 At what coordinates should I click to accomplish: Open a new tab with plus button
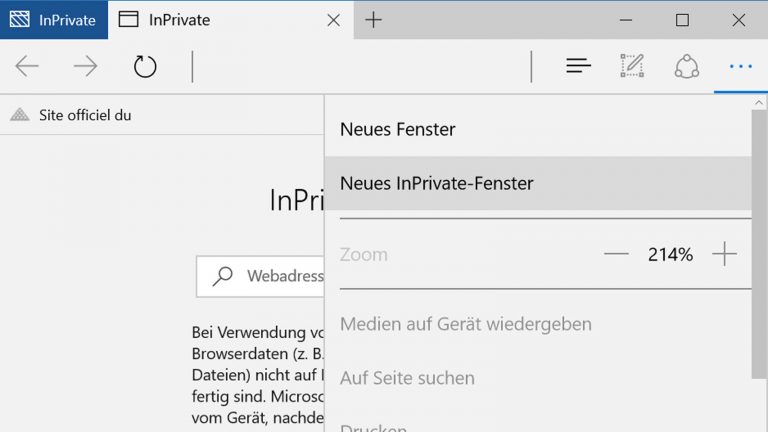pos(373,20)
